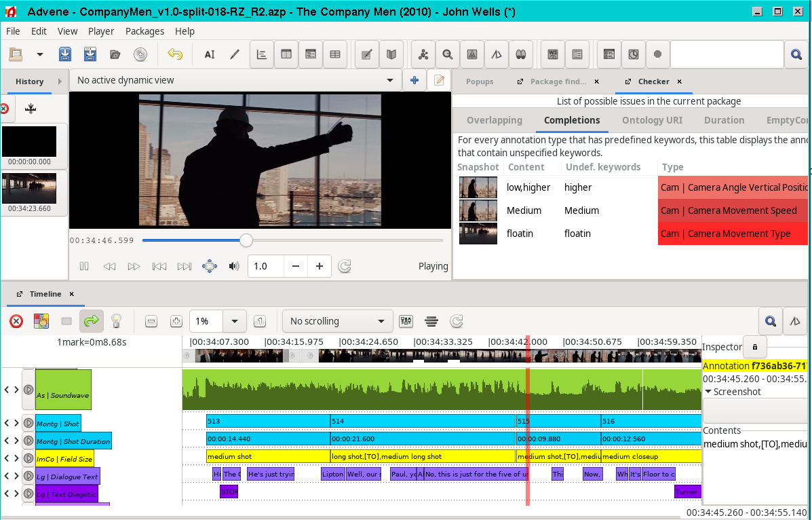Screen dimensions: 812x520
Task: Open the dynamic view dropdown
Action: (389, 80)
